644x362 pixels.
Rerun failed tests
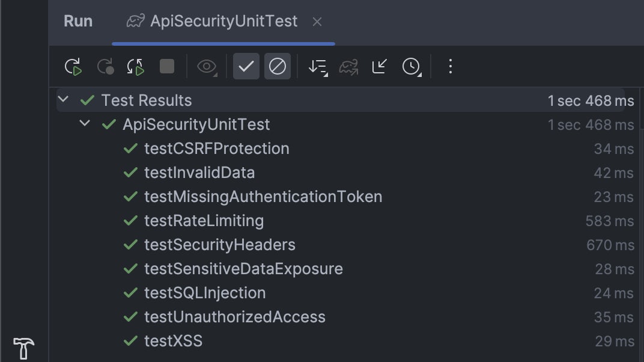(106, 67)
